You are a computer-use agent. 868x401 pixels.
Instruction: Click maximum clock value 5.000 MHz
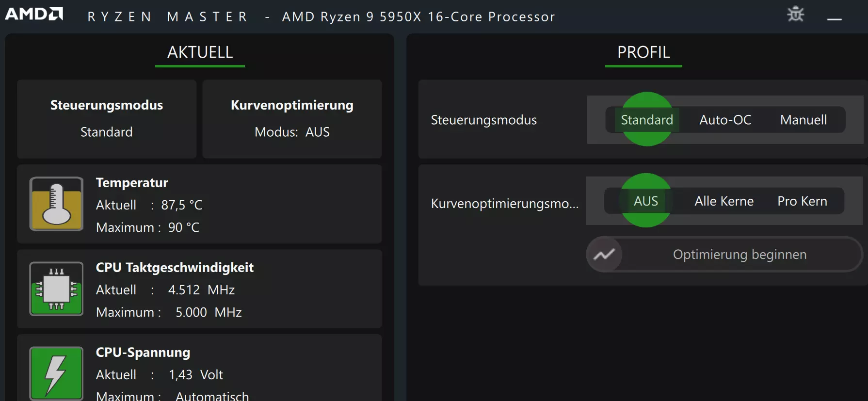[x=209, y=312]
